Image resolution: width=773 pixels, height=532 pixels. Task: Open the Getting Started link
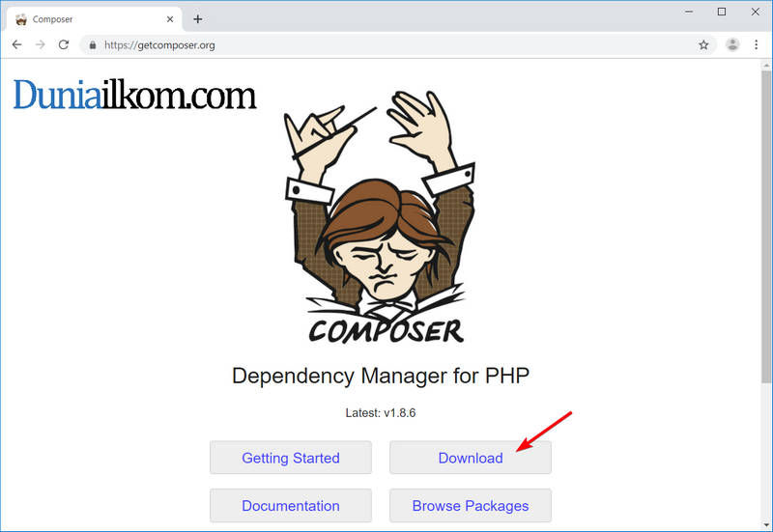[x=291, y=458]
